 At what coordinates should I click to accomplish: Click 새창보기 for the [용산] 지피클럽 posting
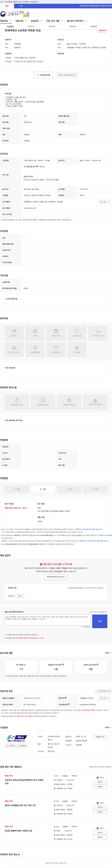[100, 812]
